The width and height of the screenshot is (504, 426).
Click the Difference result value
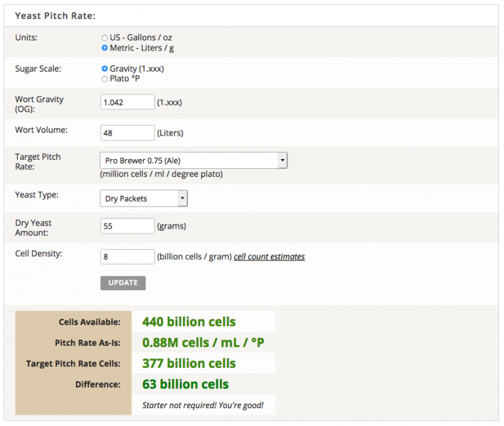coord(185,384)
